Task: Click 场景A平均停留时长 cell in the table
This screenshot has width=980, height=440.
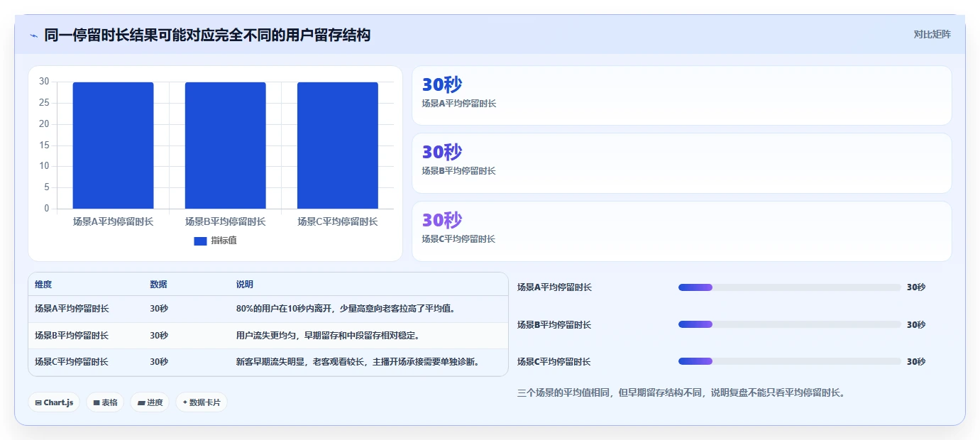Action: click(x=72, y=309)
